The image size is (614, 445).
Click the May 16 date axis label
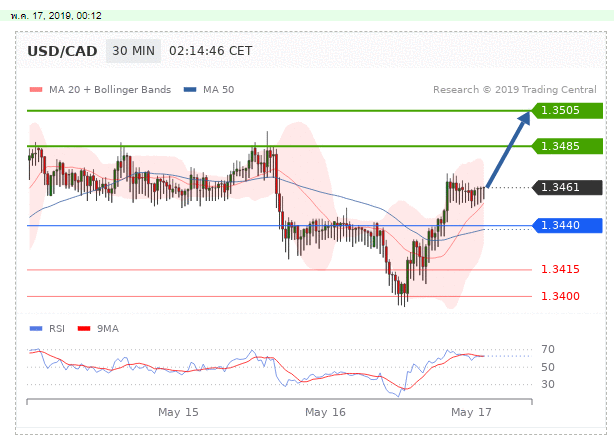[325, 412]
